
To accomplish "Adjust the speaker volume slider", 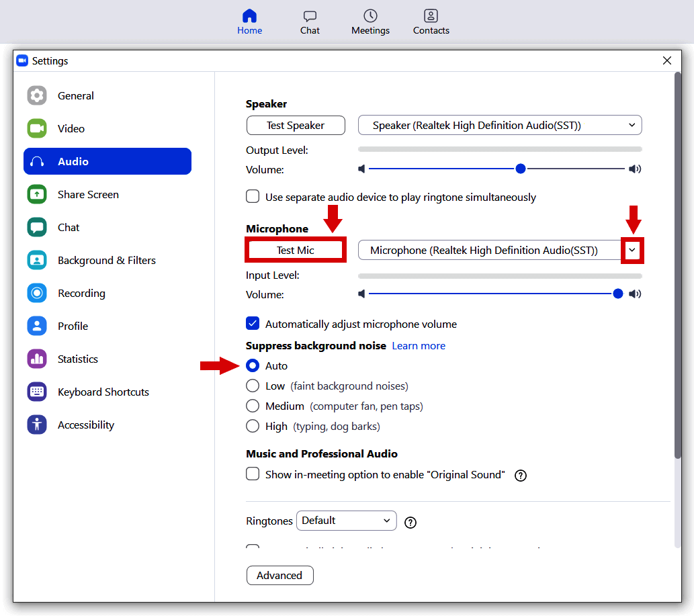I will tap(521, 169).
